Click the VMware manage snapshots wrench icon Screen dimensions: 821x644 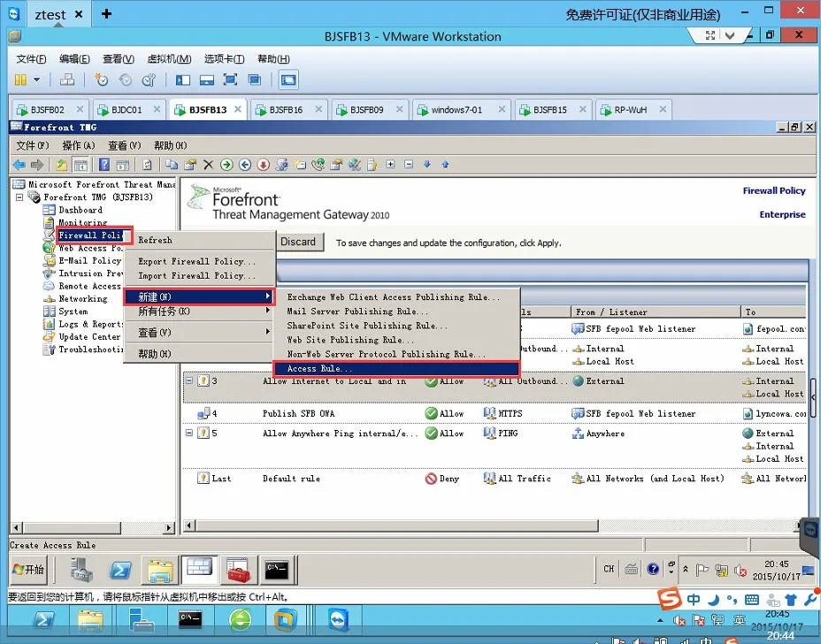pyautogui.click(x=150, y=80)
